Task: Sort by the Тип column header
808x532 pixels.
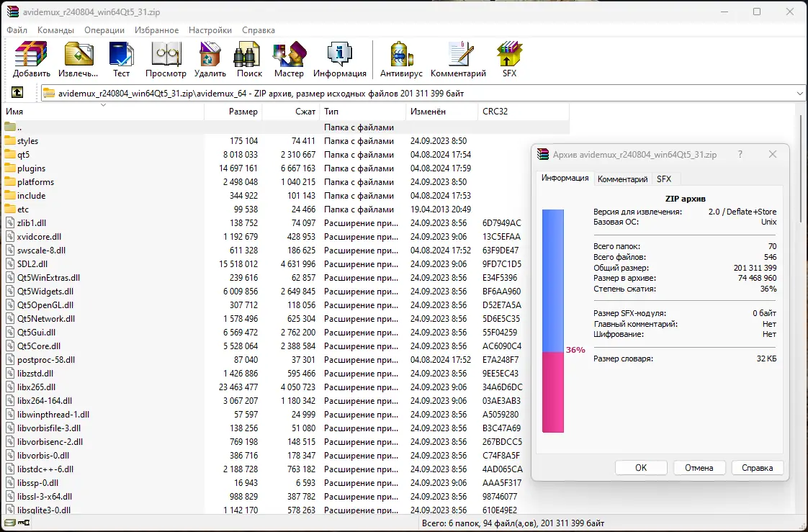Action: (x=363, y=112)
